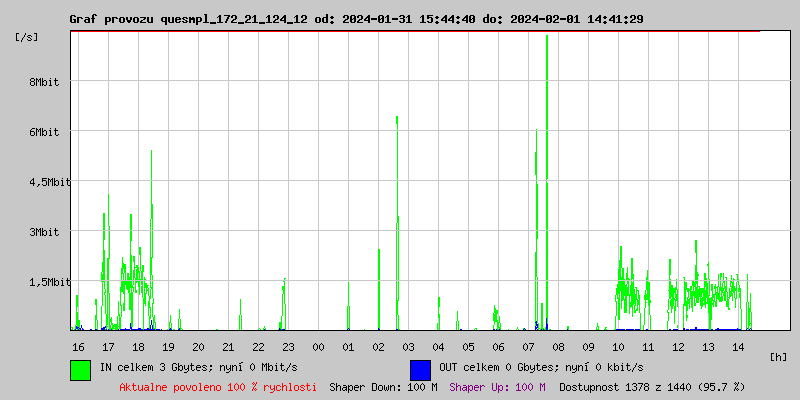
Task: Click hour 00 on the time axis
Action: tap(318, 346)
